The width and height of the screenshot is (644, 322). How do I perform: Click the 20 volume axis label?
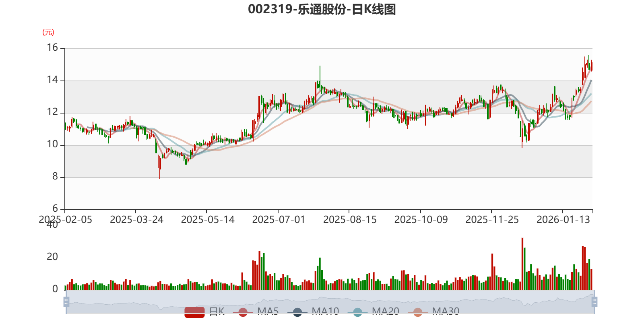pos(52,257)
